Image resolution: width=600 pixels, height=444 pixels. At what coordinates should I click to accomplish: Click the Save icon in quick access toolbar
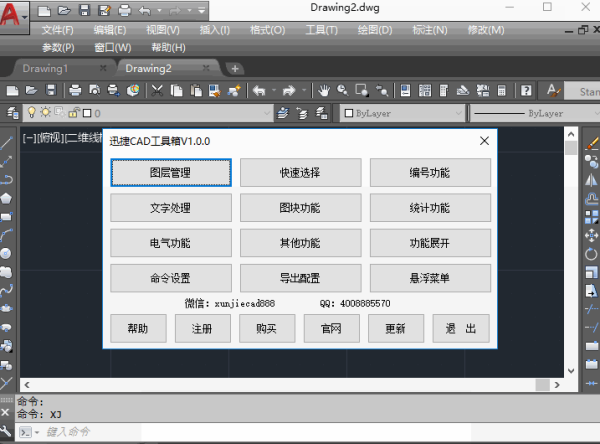(x=85, y=10)
